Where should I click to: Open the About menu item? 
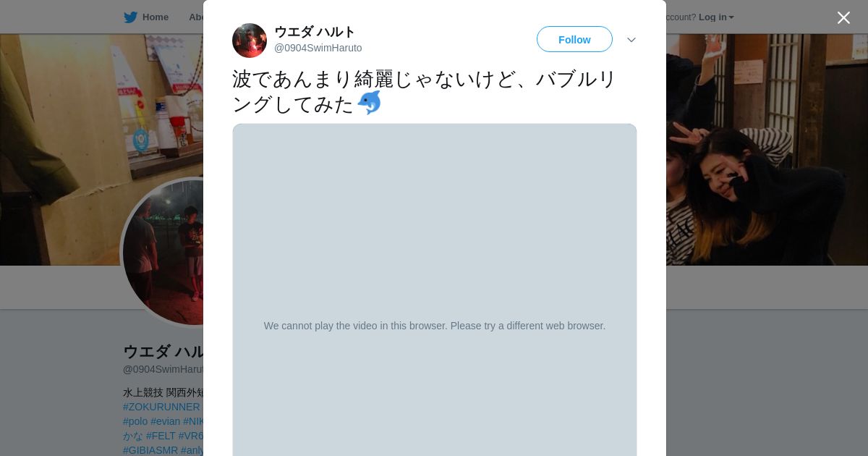click(x=196, y=17)
